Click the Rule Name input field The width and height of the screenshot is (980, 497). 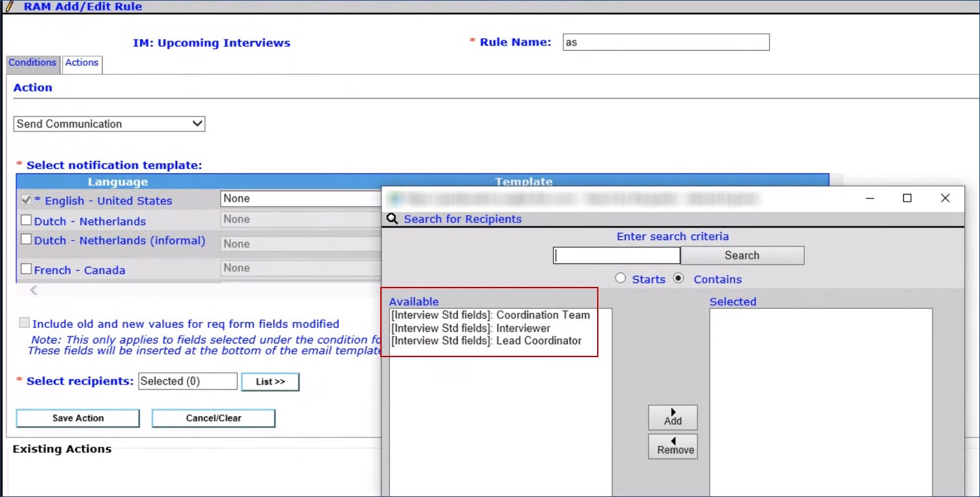(x=666, y=42)
